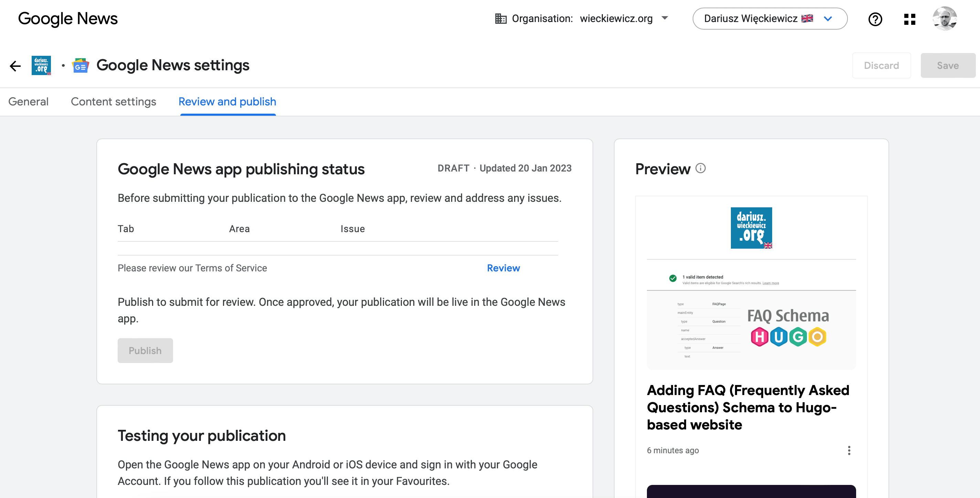The width and height of the screenshot is (980, 498).
Task: Switch to the Content settings tab
Action: [x=113, y=102]
